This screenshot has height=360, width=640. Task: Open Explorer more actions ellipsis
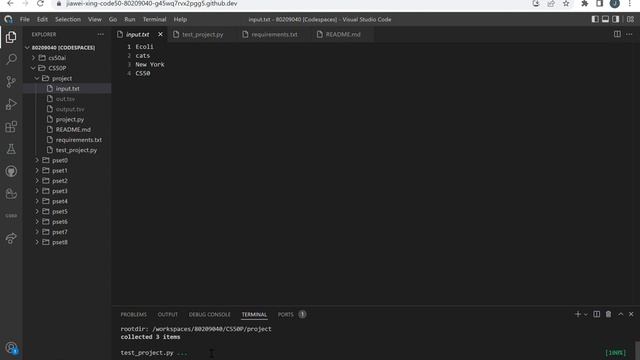(x=100, y=34)
